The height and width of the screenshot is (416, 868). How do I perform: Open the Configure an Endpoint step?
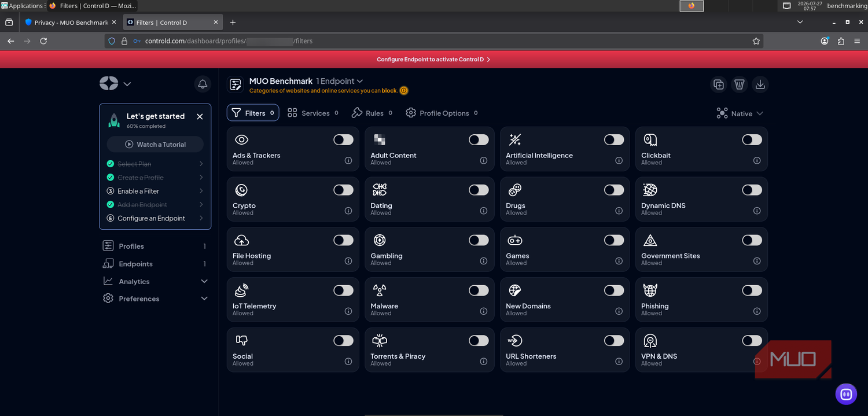click(155, 218)
